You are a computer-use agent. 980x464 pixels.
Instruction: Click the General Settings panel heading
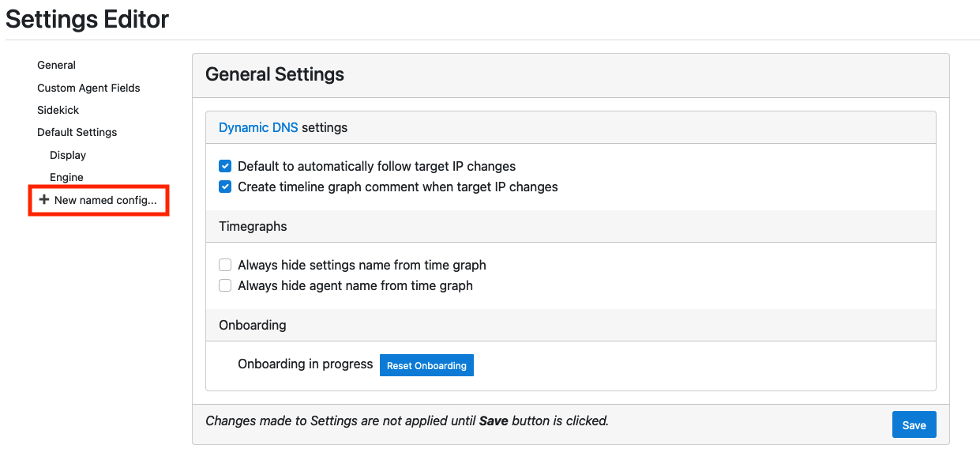coord(275,74)
